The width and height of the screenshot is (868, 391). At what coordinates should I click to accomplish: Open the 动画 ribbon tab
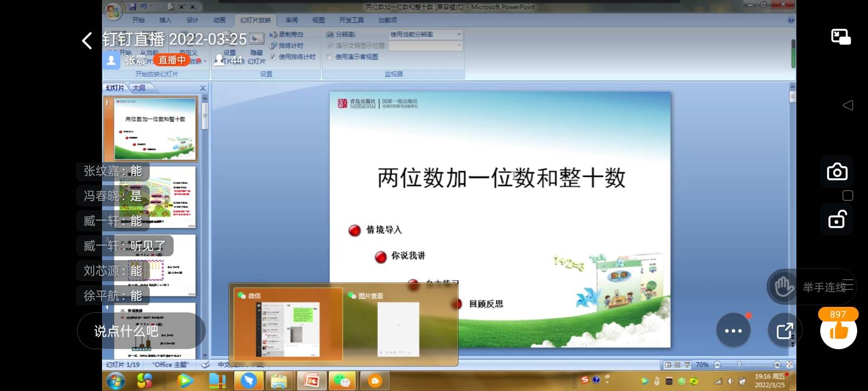219,20
